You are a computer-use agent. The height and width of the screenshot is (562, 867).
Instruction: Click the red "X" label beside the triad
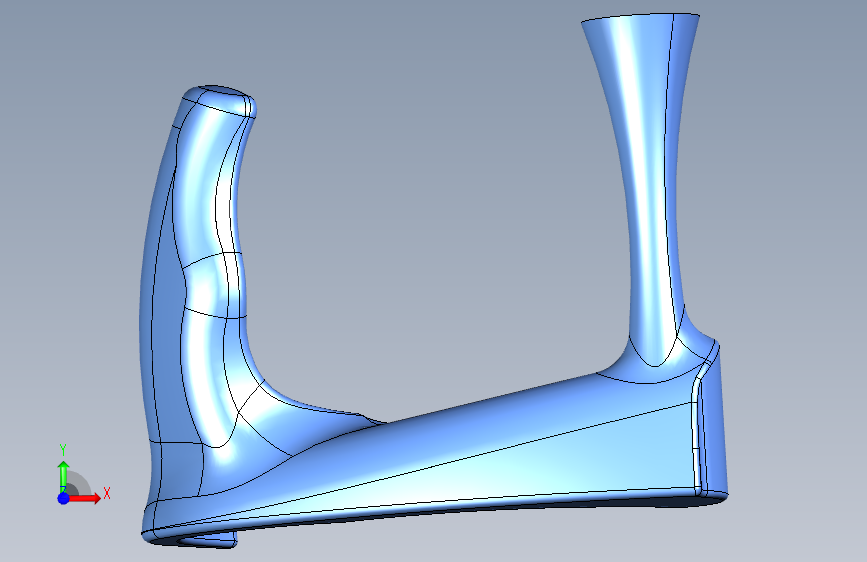[107, 493]
